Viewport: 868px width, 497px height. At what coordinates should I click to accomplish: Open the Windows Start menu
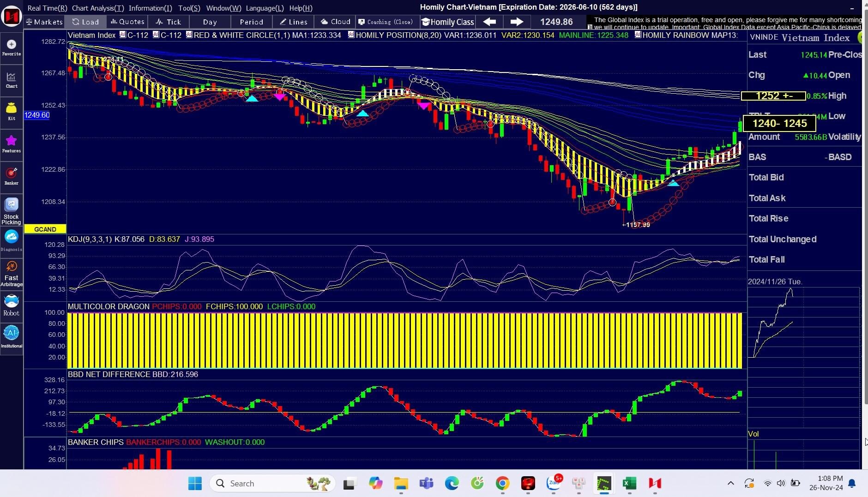[195, 483]
